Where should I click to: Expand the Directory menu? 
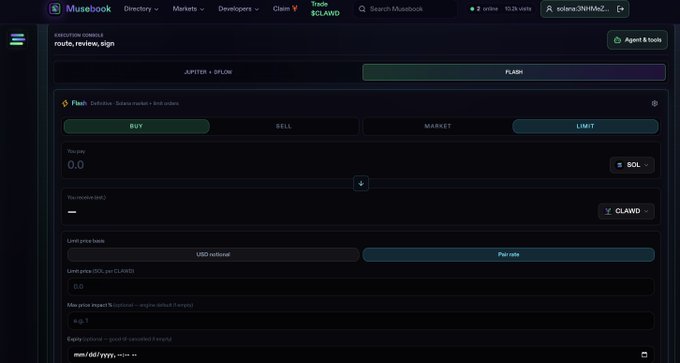tap(141, 9)
